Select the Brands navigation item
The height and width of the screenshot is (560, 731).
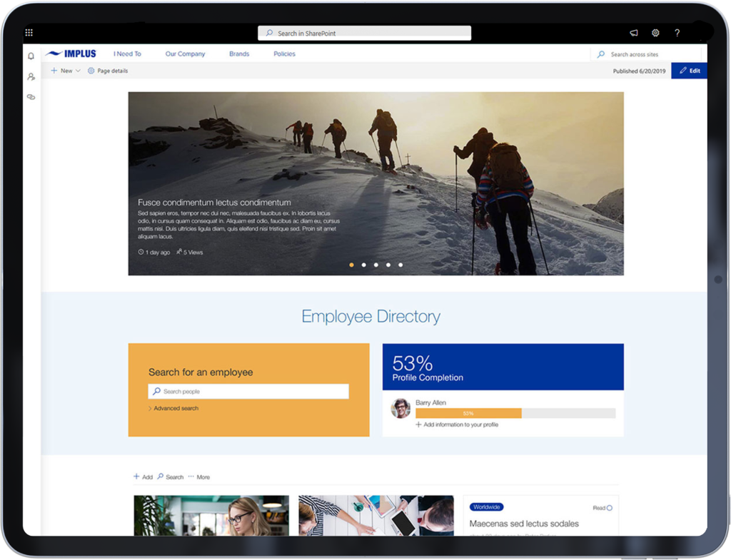239,54
